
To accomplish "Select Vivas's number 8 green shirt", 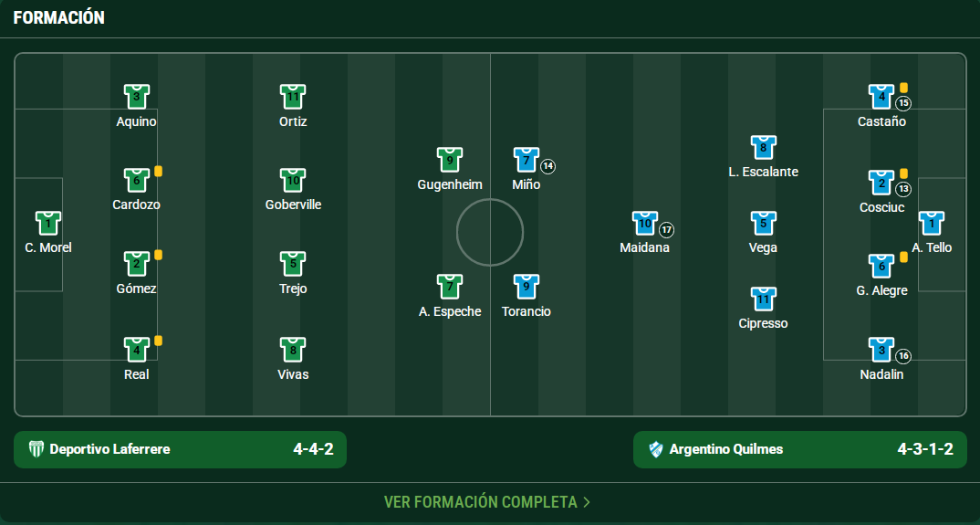I will pyautogui.click(x=293, y=349).
